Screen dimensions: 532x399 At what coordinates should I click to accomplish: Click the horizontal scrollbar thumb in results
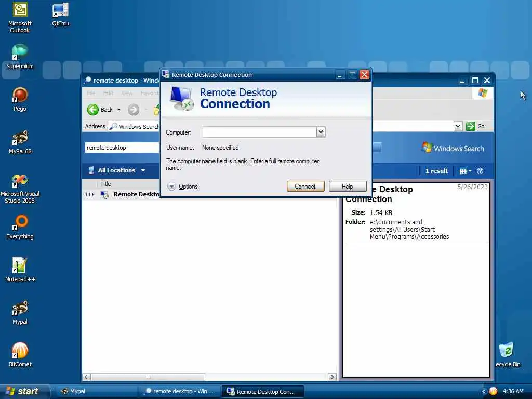pos(148,377)
